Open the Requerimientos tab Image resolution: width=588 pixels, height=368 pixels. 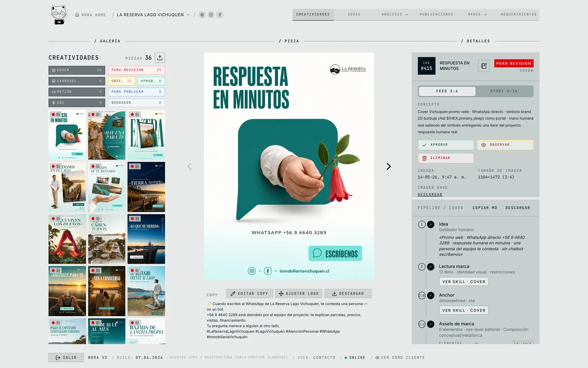point(519,14)
